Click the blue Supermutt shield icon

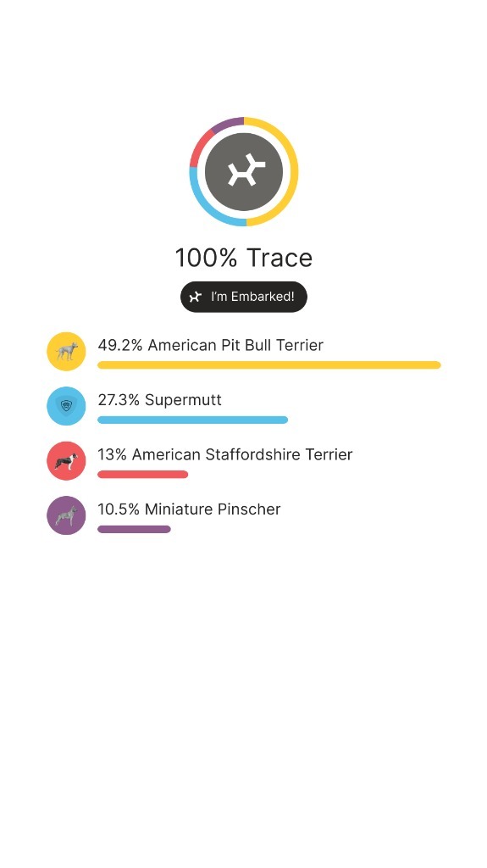click(66, 406)
